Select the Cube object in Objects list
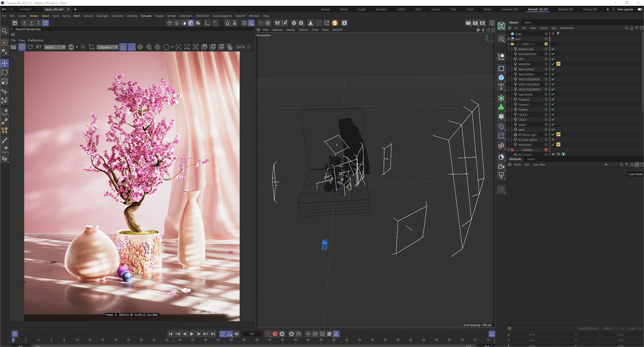The height and width of the screenshot is (347, 644). click(519, 34)
